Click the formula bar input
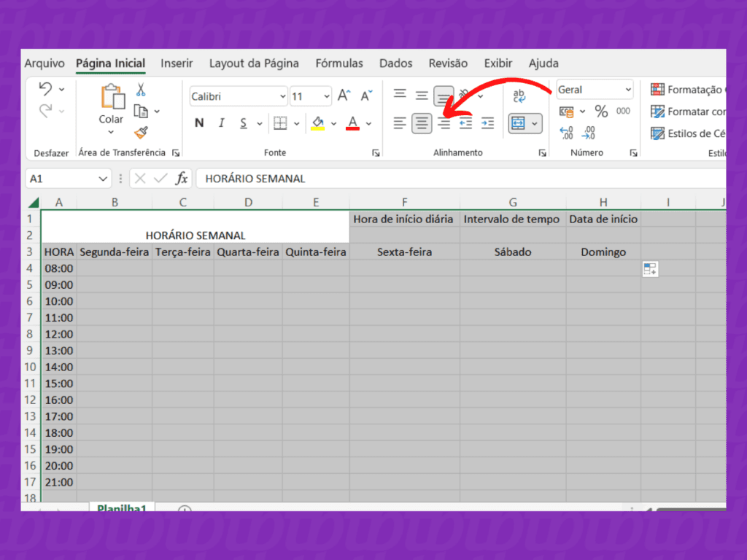Image resolution: width=747 pixels, height=560 pixels. tap(461, 179)
